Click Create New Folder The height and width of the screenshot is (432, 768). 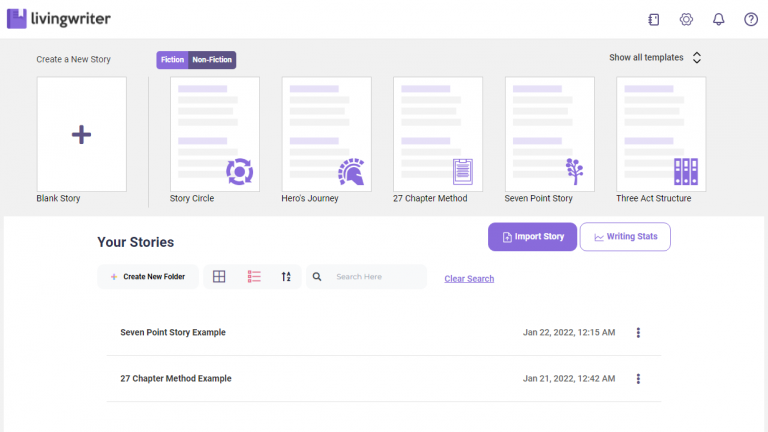click(x=148, y=277)
